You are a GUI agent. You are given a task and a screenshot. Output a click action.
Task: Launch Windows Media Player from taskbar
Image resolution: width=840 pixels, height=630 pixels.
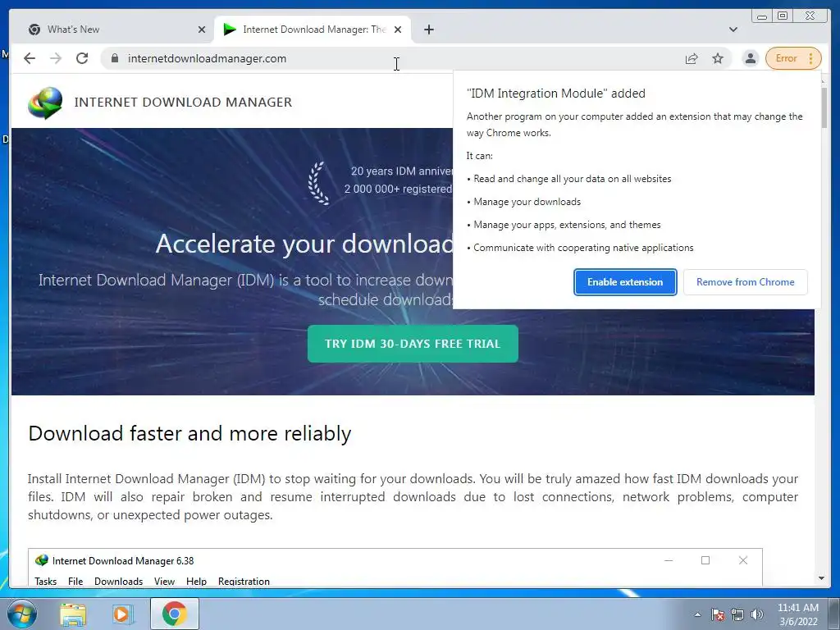click(123, 614)
